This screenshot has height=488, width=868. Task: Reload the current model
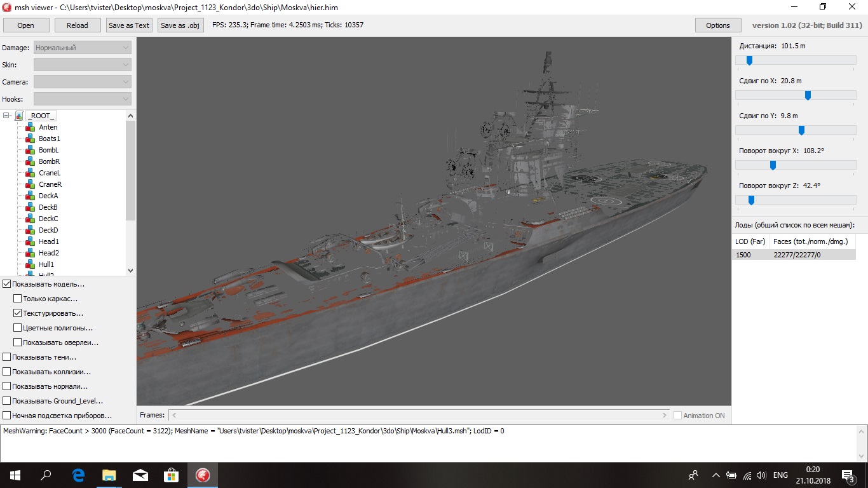78,25
